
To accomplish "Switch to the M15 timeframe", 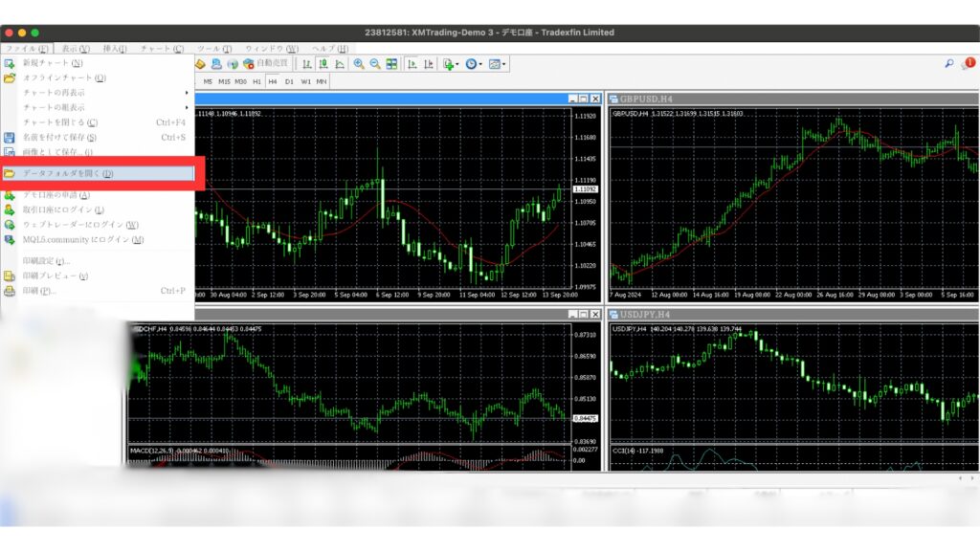I will [224, 82].
